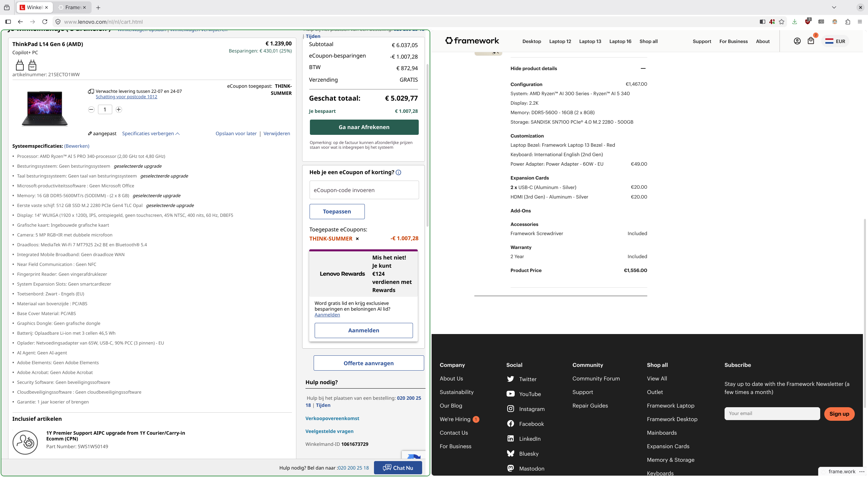Bookmark this page with the star icon

click(x=782, y=22)
